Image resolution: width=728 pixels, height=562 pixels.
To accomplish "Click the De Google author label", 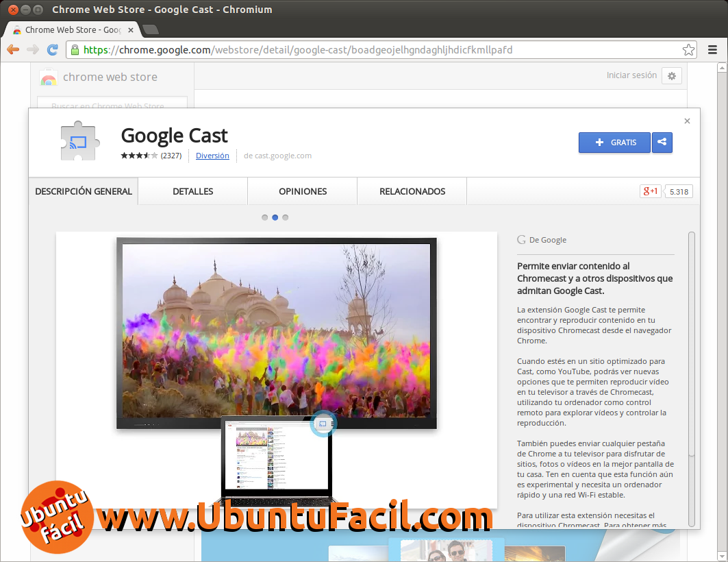I will pyautogui.click(x=548, y=240).
